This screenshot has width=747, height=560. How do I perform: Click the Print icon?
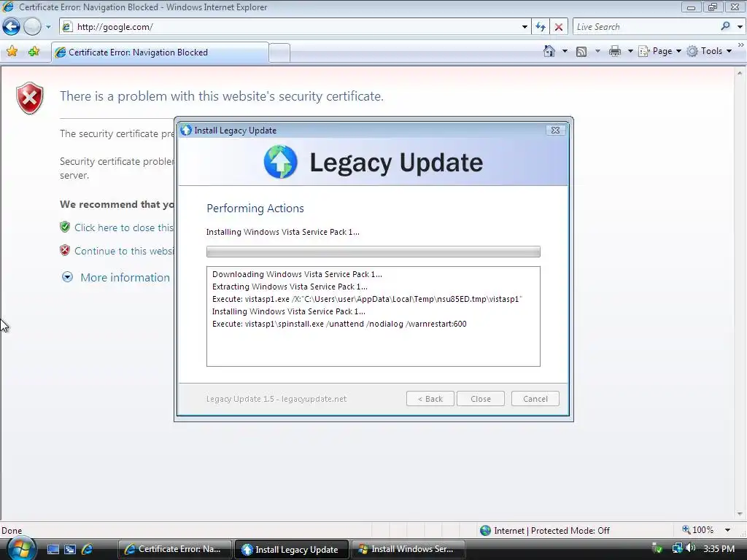pyautogui.click(x=615, y=51)
